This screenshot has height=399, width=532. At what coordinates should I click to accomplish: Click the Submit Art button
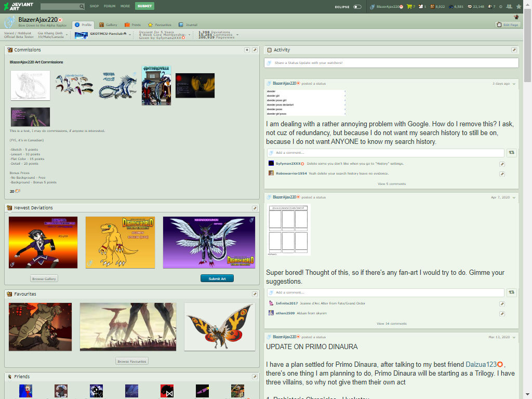point(217,278)
